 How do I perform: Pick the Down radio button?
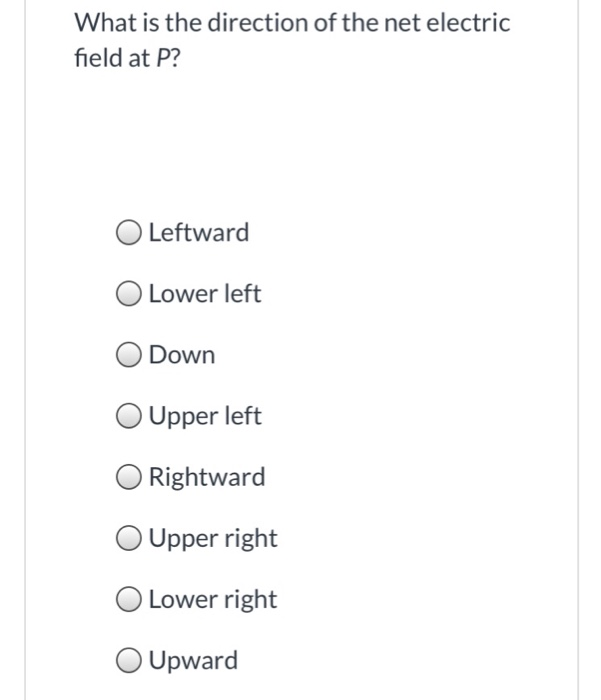(x=129, y=355)
